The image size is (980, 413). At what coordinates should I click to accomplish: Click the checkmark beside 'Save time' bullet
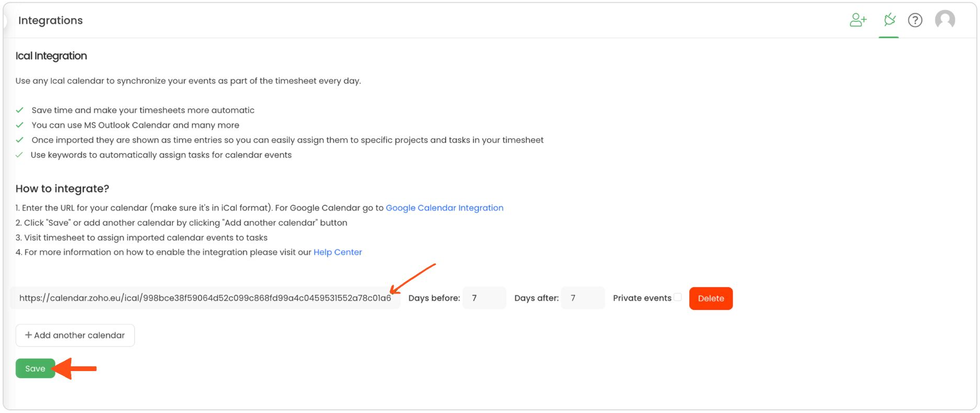pyautogui.click(x=19, y=110)
